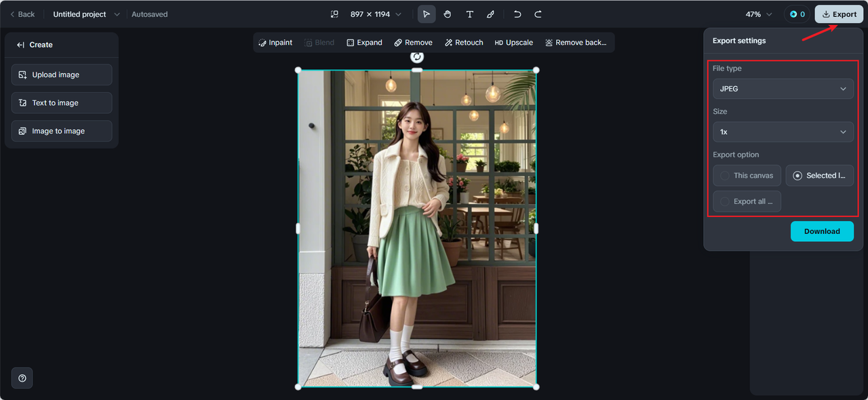Click the Autosaved status text

click(149, 14)
